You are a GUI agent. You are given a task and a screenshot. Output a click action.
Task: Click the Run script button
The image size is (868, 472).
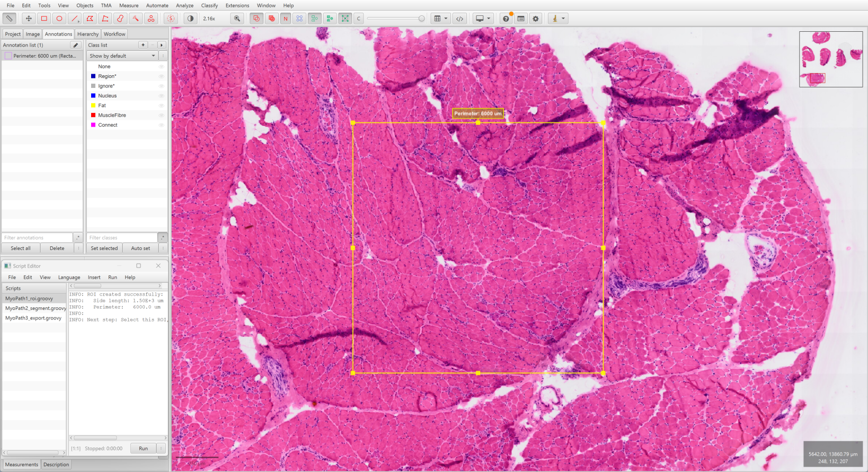click(143, 448)
